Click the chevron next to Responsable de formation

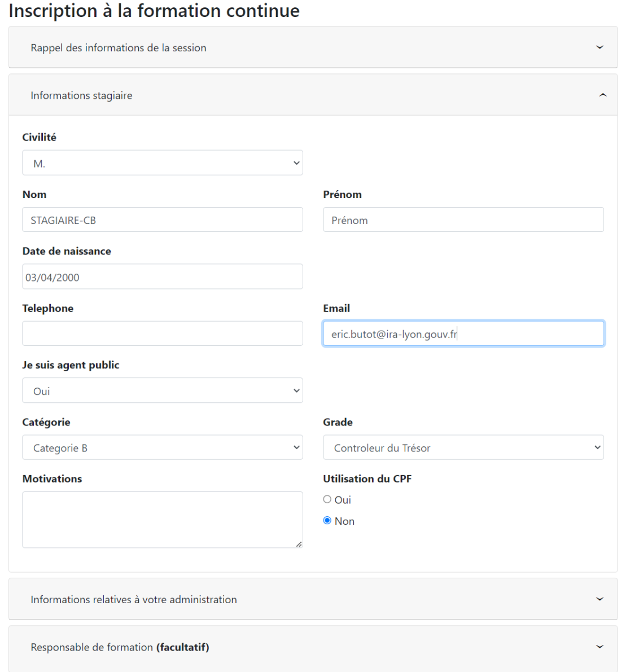600,647
